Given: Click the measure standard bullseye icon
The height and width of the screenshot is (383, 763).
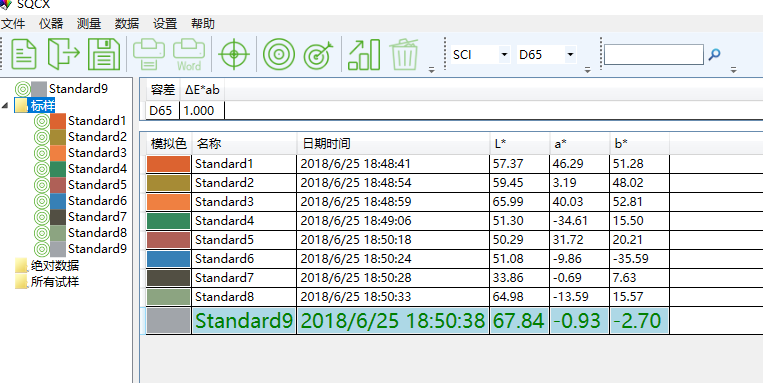Looking at the screenshot, I should click(279, 54).
